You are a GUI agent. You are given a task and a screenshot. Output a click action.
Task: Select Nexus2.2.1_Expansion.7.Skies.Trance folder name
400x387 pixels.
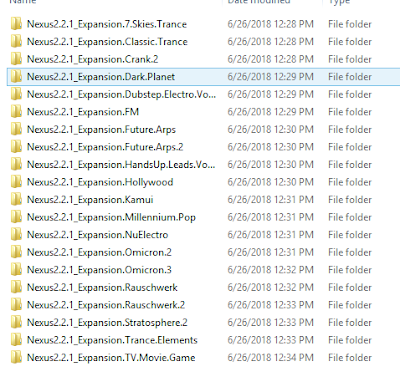point(107,24)
